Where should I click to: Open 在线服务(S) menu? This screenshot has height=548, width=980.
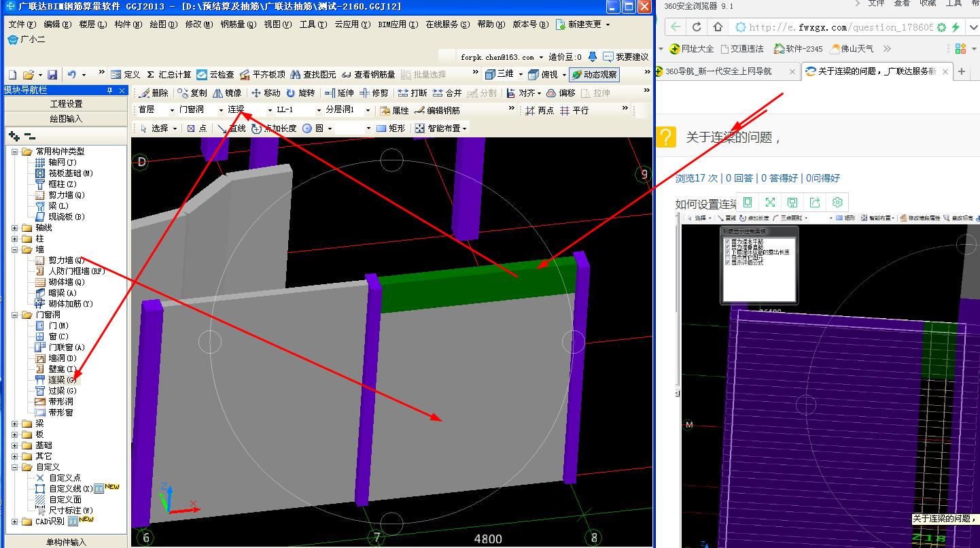point(447,24)
